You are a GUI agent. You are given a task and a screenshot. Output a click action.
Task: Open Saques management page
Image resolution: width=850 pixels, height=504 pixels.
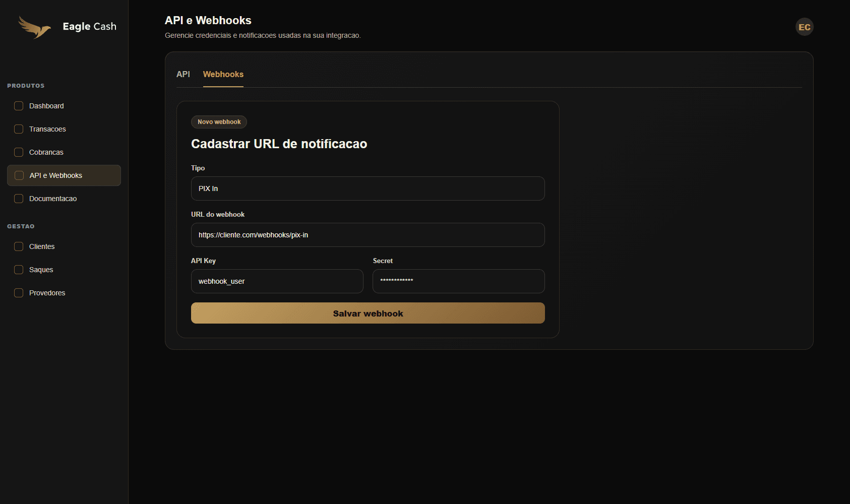pos(64,270)
